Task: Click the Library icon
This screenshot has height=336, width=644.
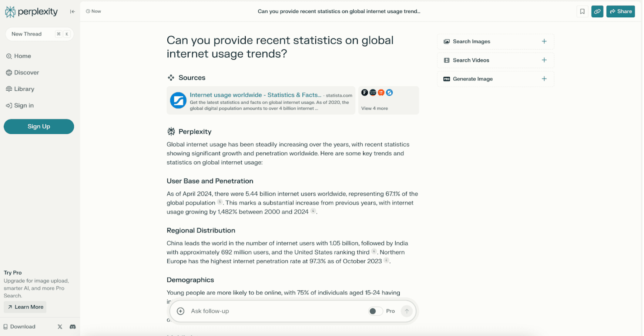Action: tap(9, 89)
